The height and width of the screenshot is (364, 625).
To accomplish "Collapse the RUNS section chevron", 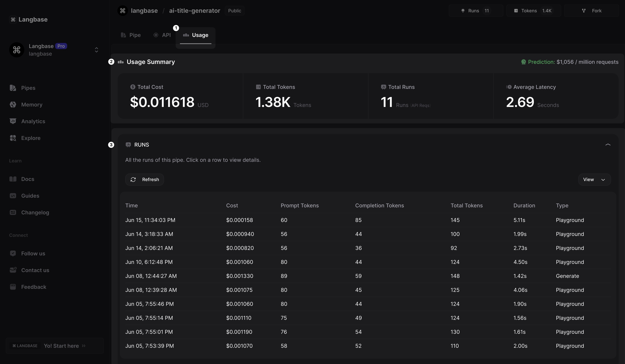I will pos(608,145).
